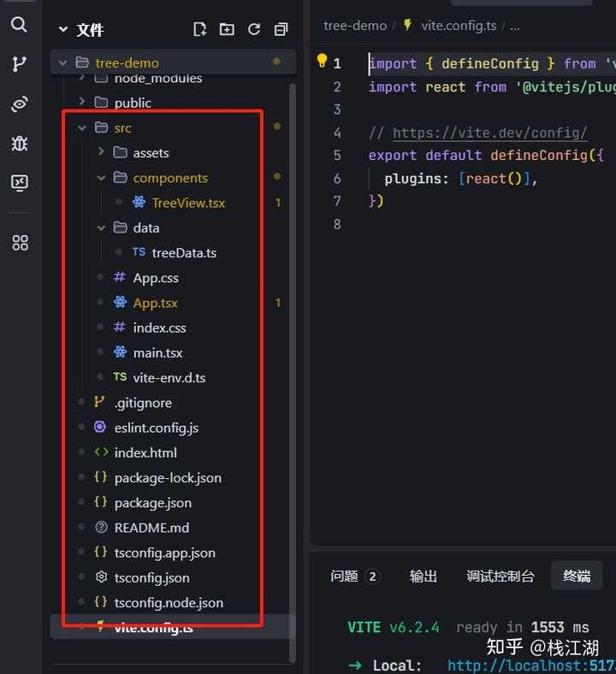Open the remote screen icon in sidebar
616x674 pixels.
(x=20, y=183)
